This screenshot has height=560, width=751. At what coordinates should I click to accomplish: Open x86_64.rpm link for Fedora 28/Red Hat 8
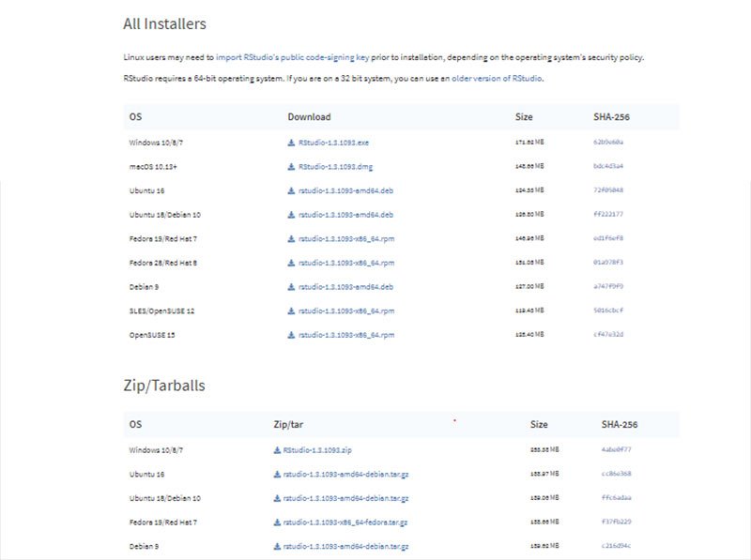pos(346,263)
